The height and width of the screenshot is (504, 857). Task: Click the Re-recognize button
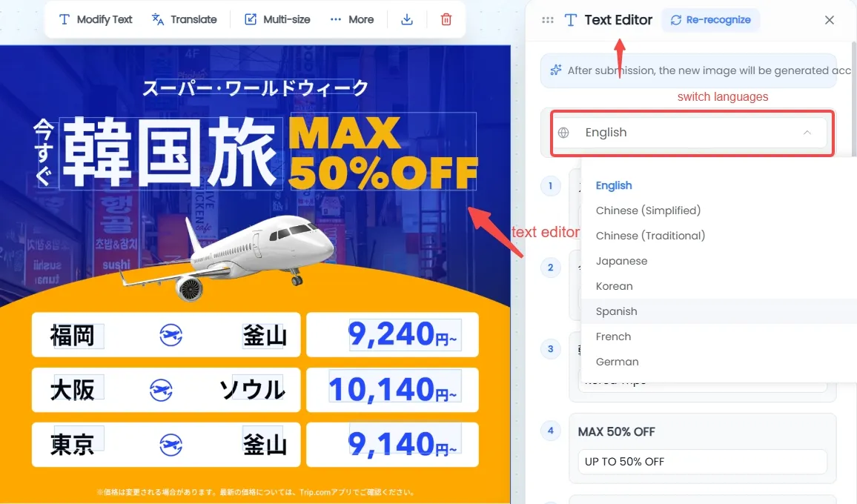click(710, 20)
